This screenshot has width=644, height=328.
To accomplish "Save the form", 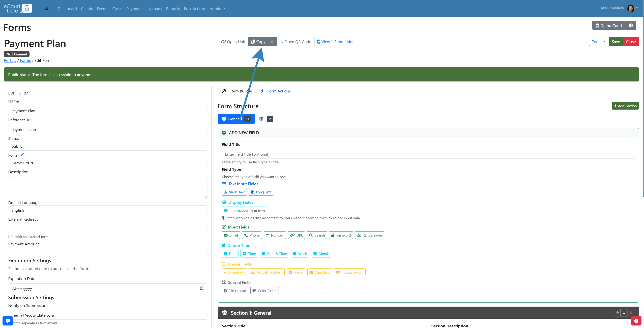I will [x=616, y=42].
